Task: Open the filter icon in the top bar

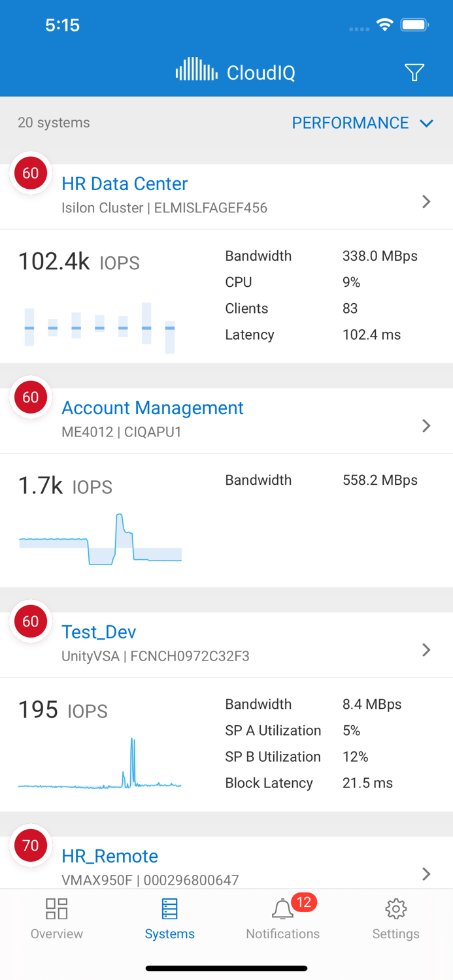Action: (x=414, y=73)
